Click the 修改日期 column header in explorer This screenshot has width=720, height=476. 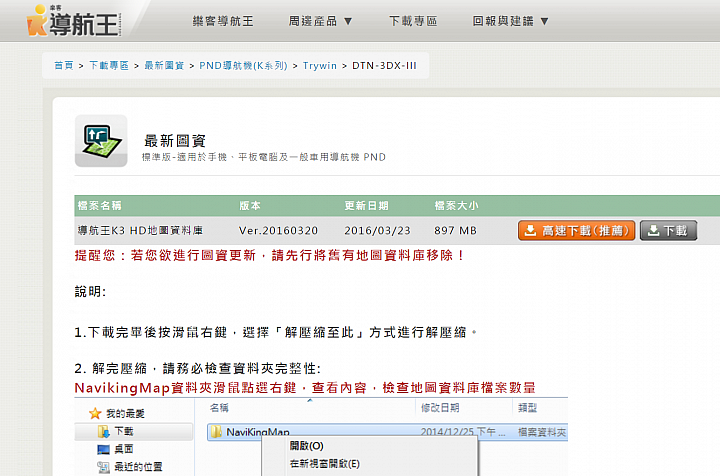coord(440,408)
